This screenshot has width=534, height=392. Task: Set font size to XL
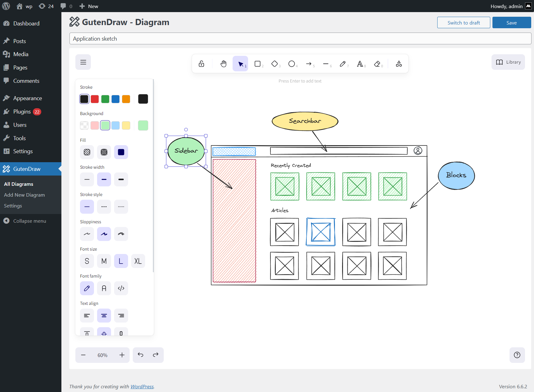click(138, 261)
